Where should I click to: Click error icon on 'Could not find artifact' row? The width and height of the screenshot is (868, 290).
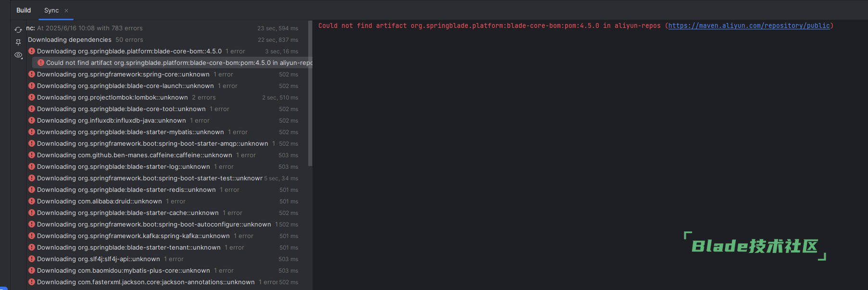41,63
